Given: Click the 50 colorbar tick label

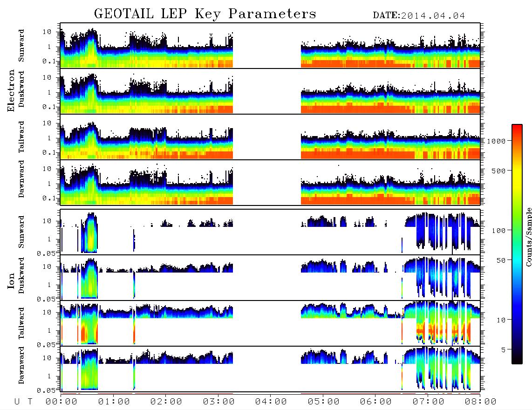Looking at the screenshot, I should click(501, 260).
